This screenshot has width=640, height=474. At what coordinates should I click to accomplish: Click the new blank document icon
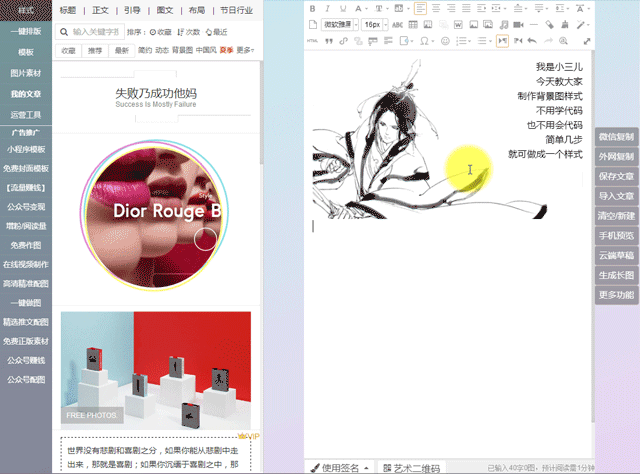[x=313, y=25]
